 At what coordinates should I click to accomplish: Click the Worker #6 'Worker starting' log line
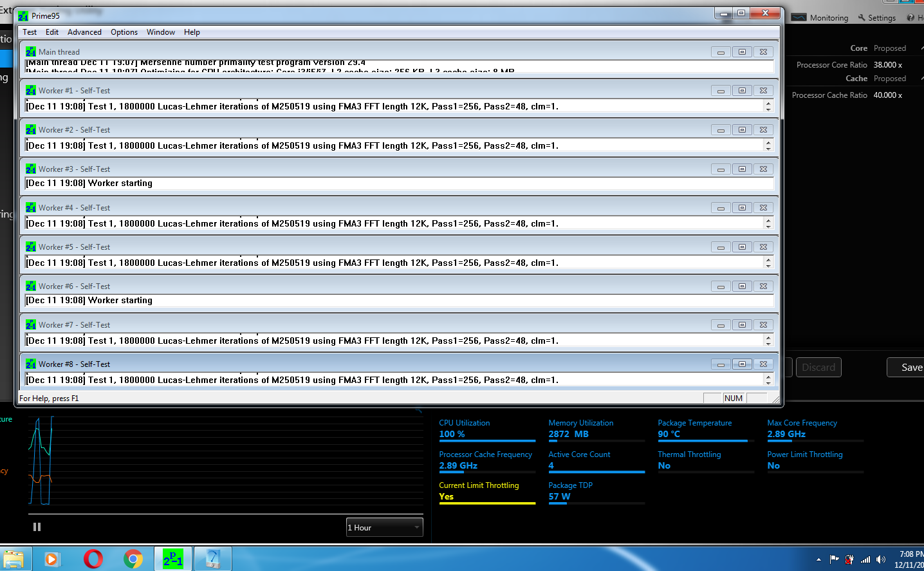(x=89, y=301)
